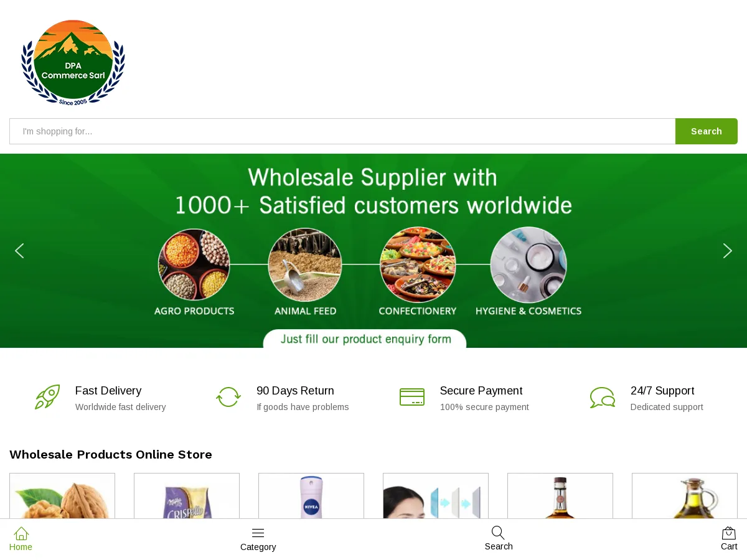Go to previous banner slide arrow
This screenshot has width=747, height=560.
point(19,251)
